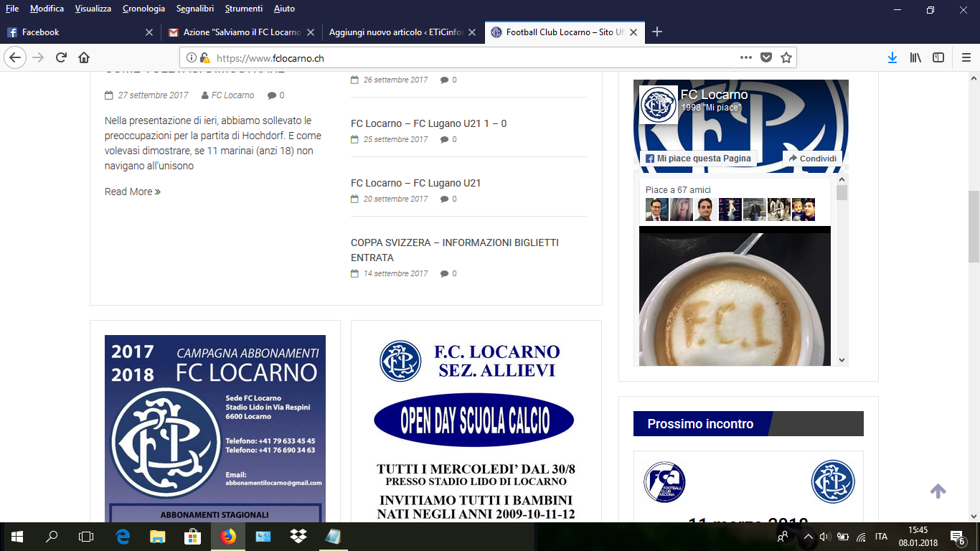Open the Library icon in toolbar
The image size is (980, 551).
tap(915, 58)
